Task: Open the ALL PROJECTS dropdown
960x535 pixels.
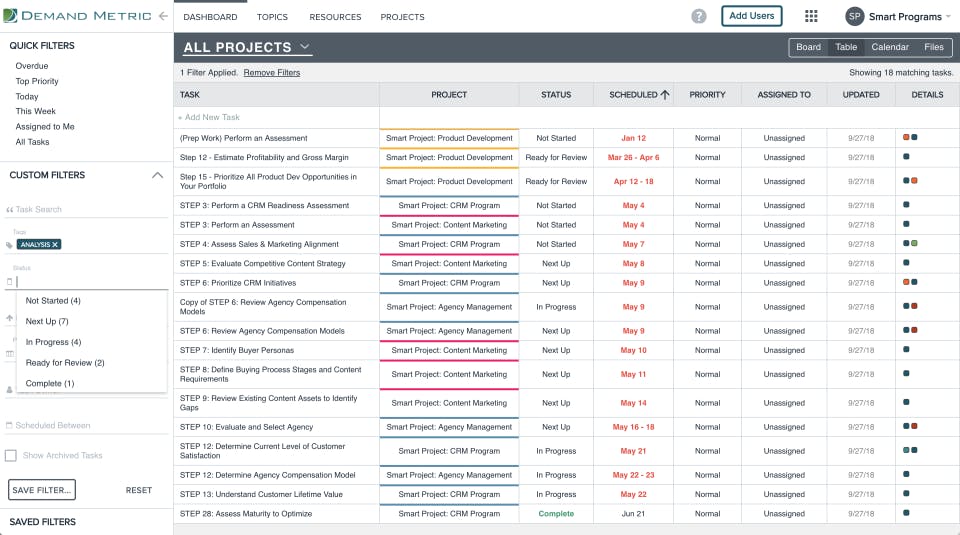Action: point(247,47)
